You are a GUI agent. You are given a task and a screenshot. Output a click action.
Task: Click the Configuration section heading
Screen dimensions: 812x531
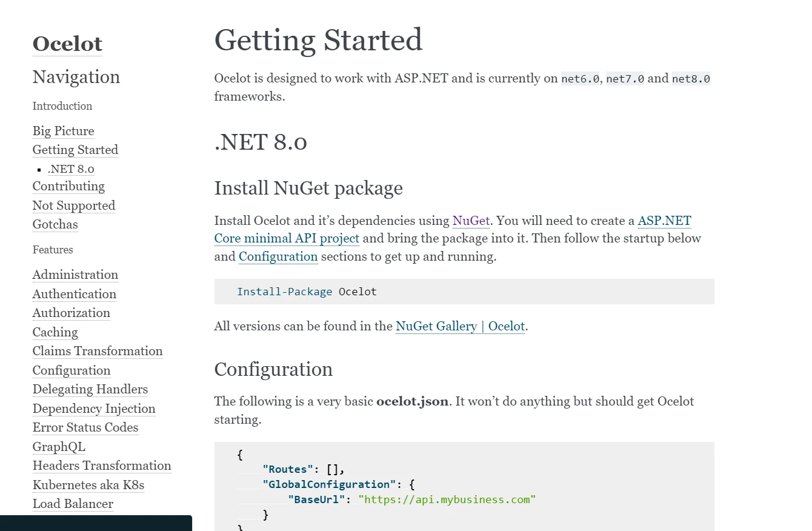(273, 369)
